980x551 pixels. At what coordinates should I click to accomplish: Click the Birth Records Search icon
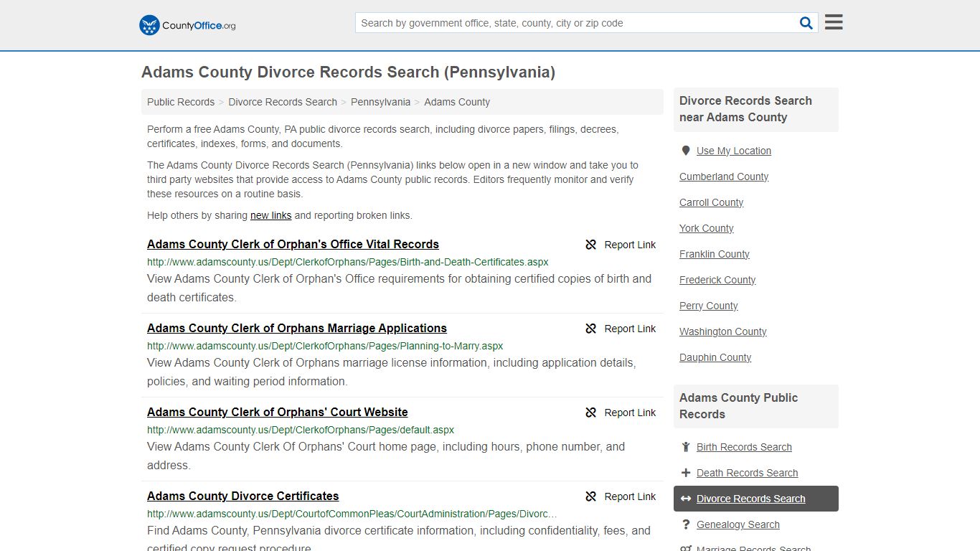coord(686,447)
